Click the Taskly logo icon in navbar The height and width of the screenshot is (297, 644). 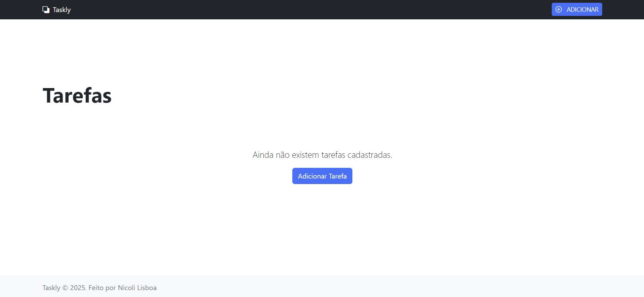46,10
